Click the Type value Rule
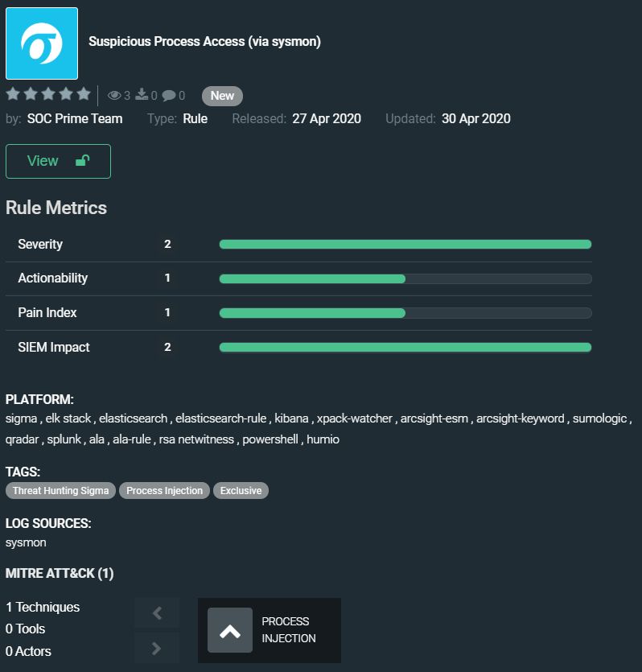The image size is (642, 672). [195, 119]
